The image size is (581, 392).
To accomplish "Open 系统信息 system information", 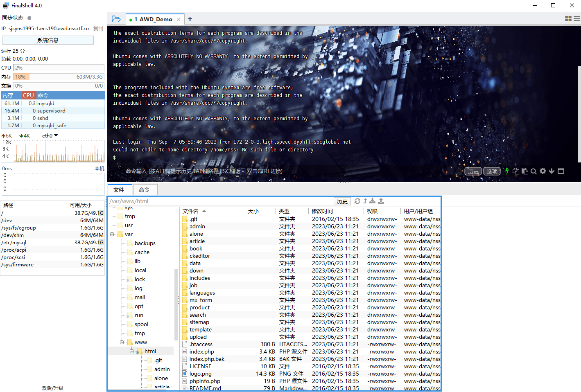I will [48, 40].
